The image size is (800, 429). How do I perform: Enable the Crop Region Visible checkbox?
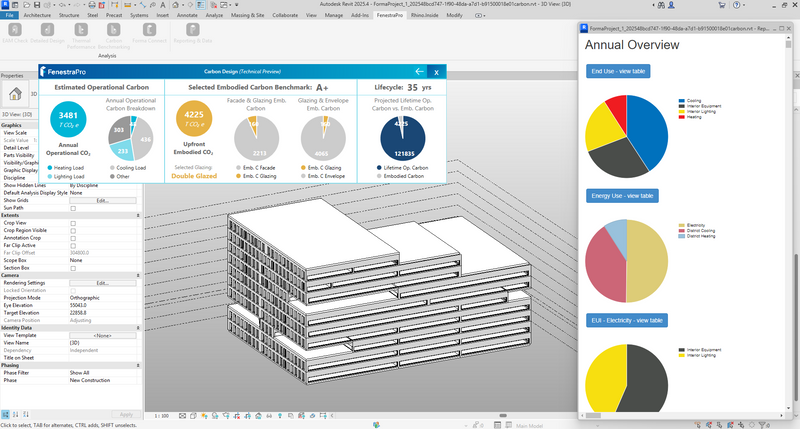pos(73,231)
